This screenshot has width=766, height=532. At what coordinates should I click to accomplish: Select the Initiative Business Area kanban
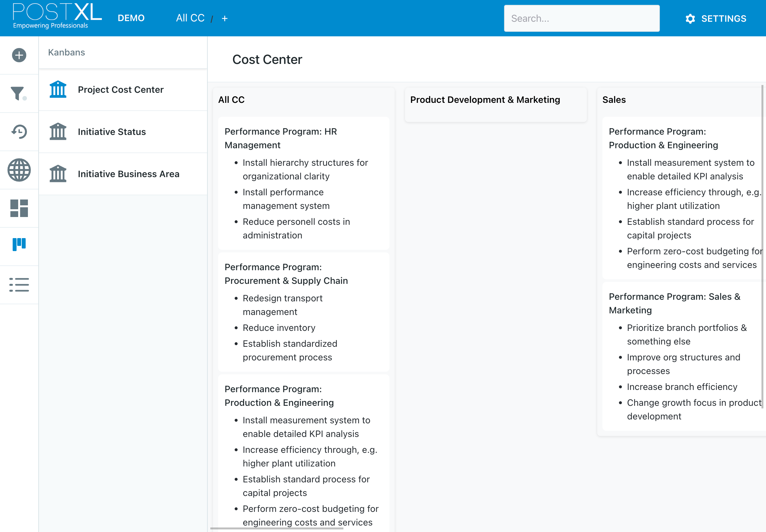click(x=123, y=174)
